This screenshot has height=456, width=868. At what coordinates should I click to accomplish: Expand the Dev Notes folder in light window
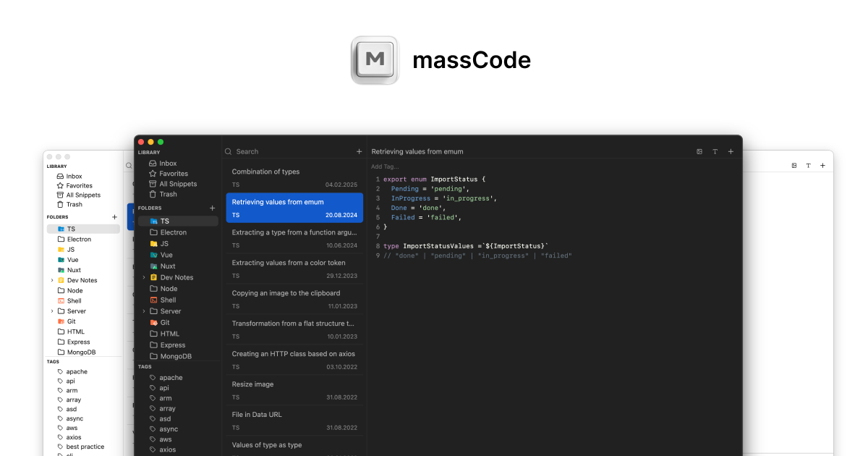[52, 280]
